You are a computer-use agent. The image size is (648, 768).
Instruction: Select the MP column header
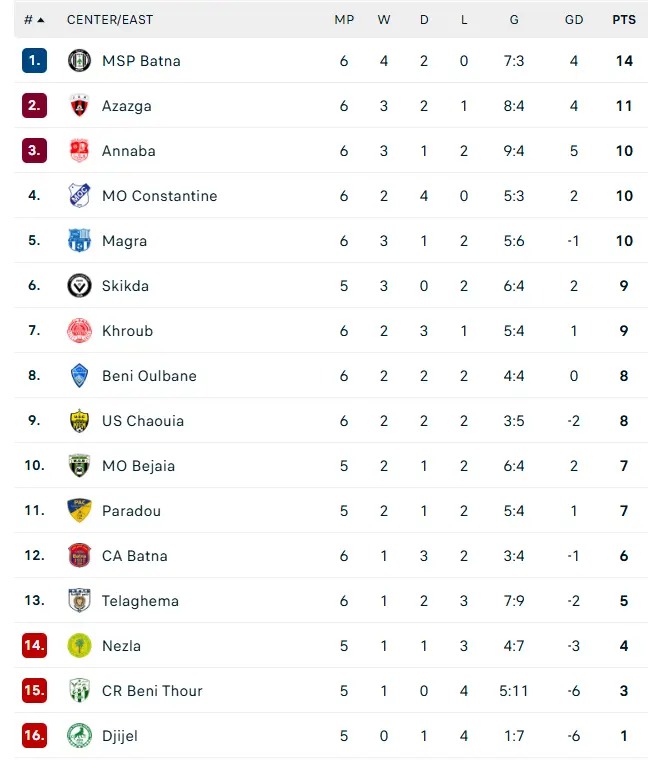point(344,20)
